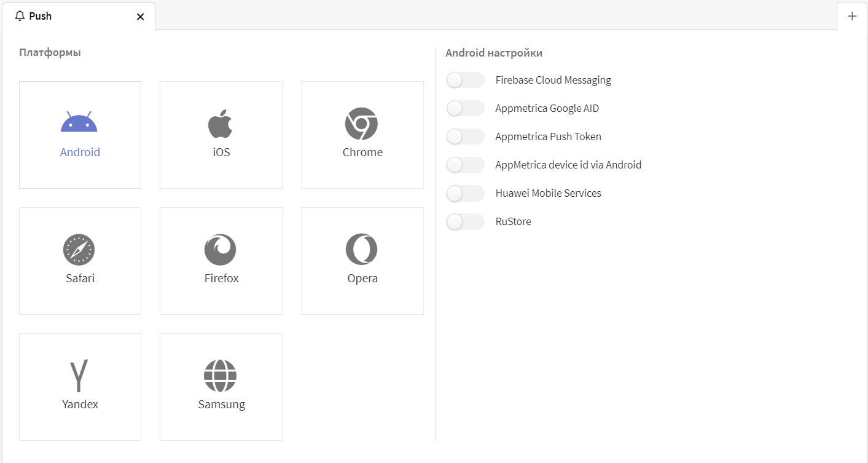Click the Firebase Cloud Messaging label
Screen dimensions: 868x463
pos(553,80)
